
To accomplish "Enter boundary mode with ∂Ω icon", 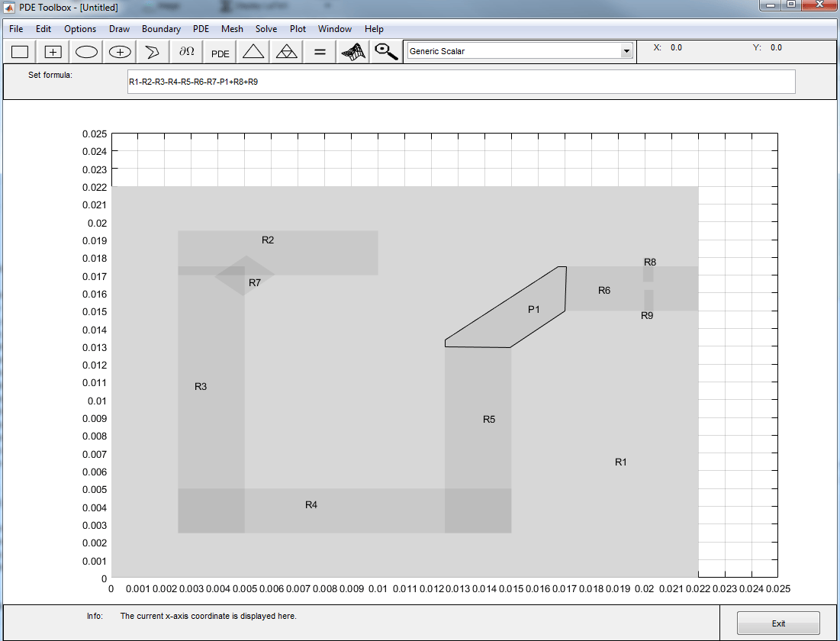I will (186, 52).
